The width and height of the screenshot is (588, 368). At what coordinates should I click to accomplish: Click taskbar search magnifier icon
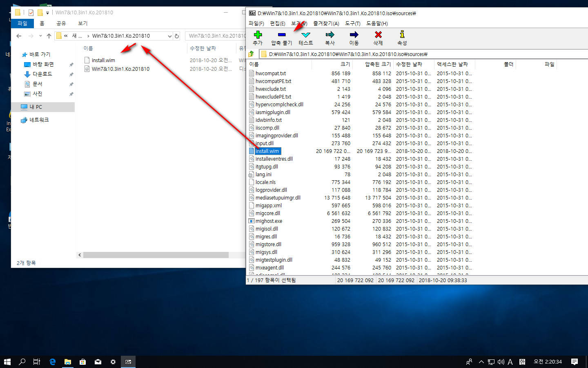coord(22,361)
